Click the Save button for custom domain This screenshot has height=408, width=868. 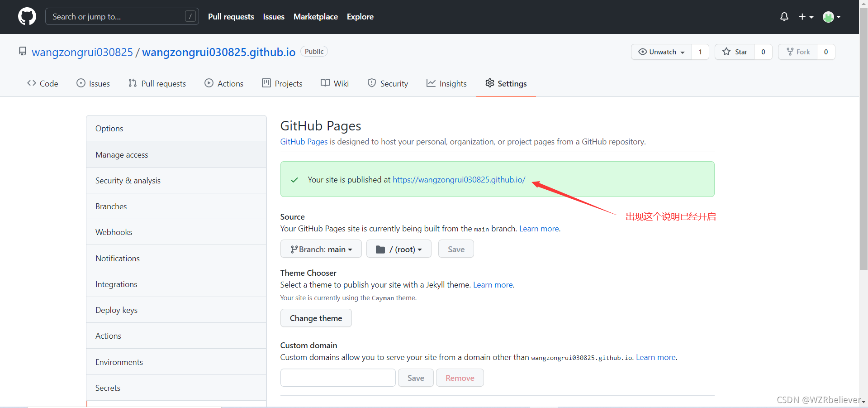[x=416, y=378]
